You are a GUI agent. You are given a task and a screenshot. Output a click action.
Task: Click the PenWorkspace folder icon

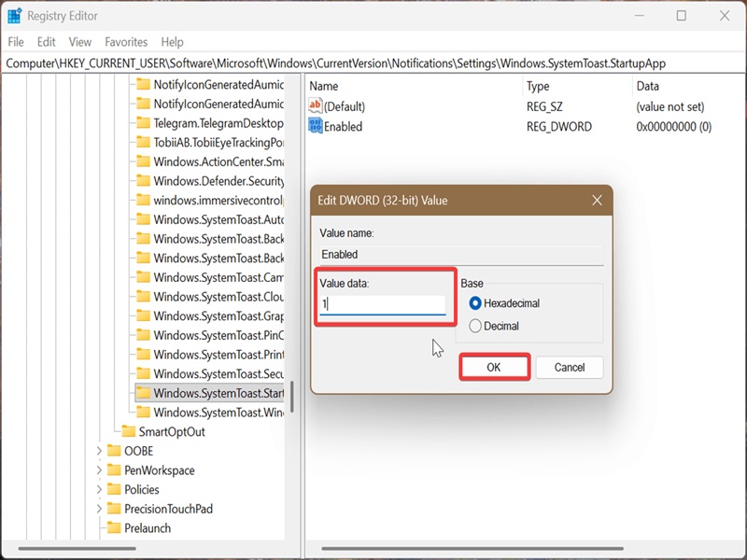[114, 470]
